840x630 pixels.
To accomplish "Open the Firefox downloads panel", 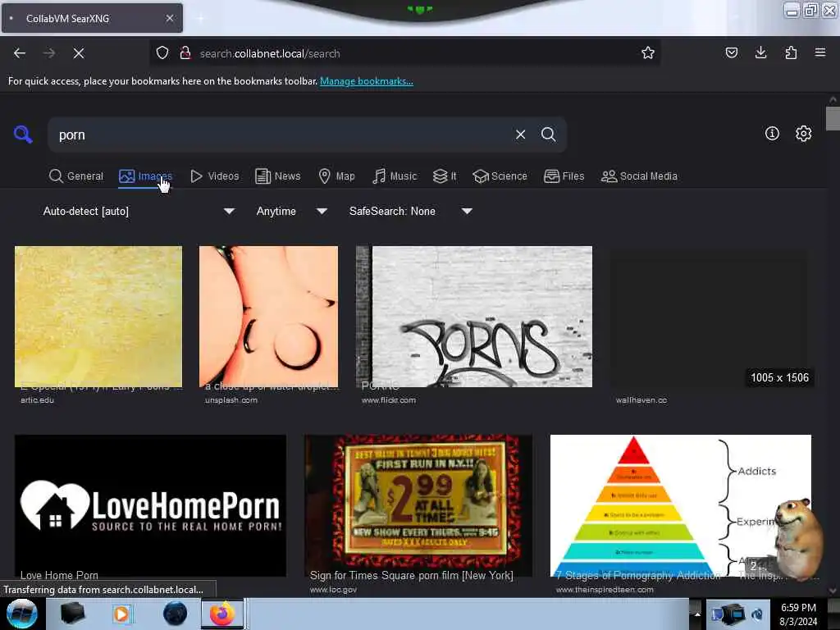I will click(760, 52).
